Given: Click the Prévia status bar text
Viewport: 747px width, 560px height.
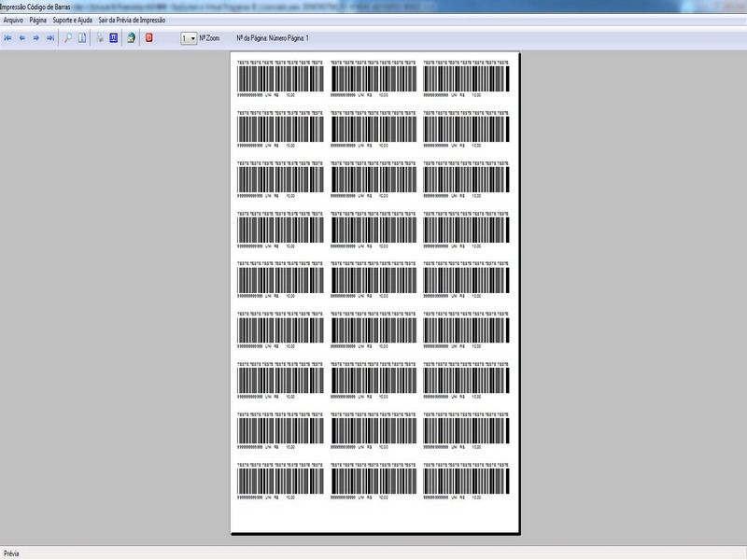Looking at the screenshot, I should click(11, 553).
